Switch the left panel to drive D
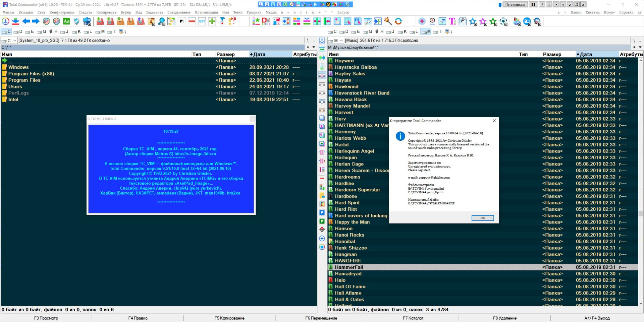Image resolution: width=644 pixels, height=322 pixels. 18,31
